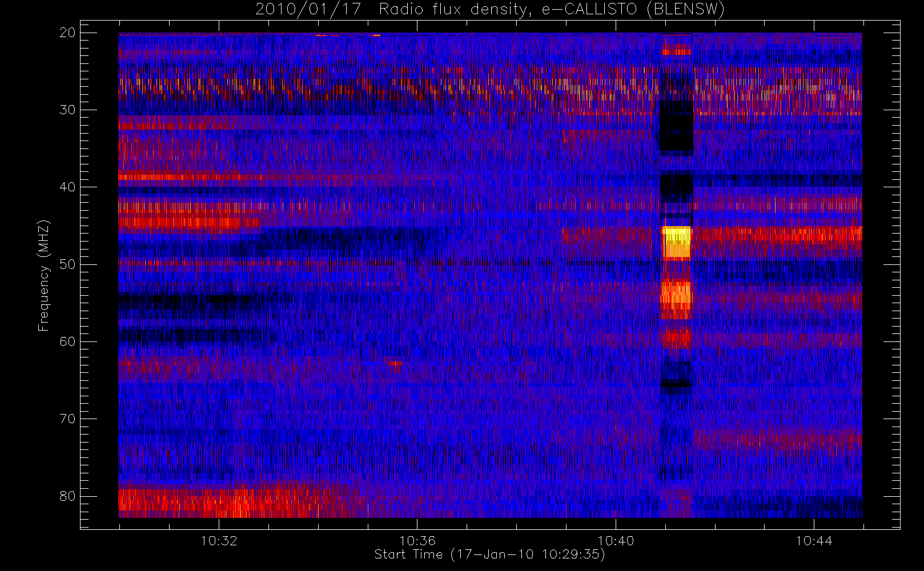Click the 10:36 time tick label
Image resolution: width=924 pixels, height=571 pixels.
coord(417,541)
